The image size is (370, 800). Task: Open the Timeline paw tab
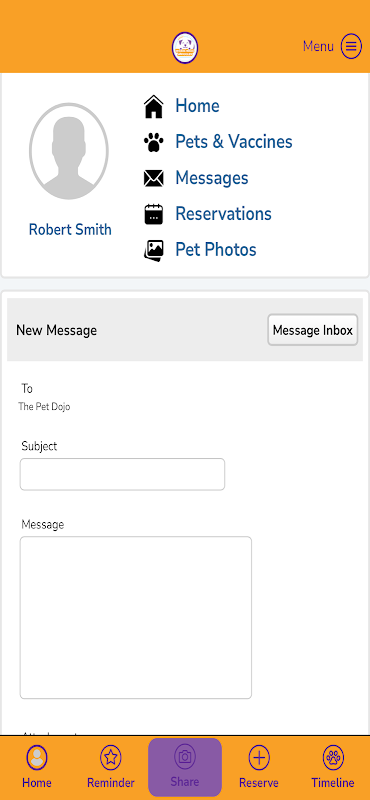(x=333, y=767)
